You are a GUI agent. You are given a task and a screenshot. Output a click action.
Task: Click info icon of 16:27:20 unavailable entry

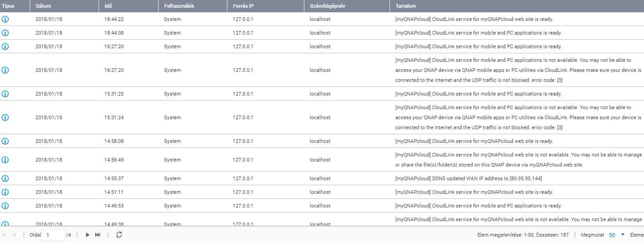[5, 70]
